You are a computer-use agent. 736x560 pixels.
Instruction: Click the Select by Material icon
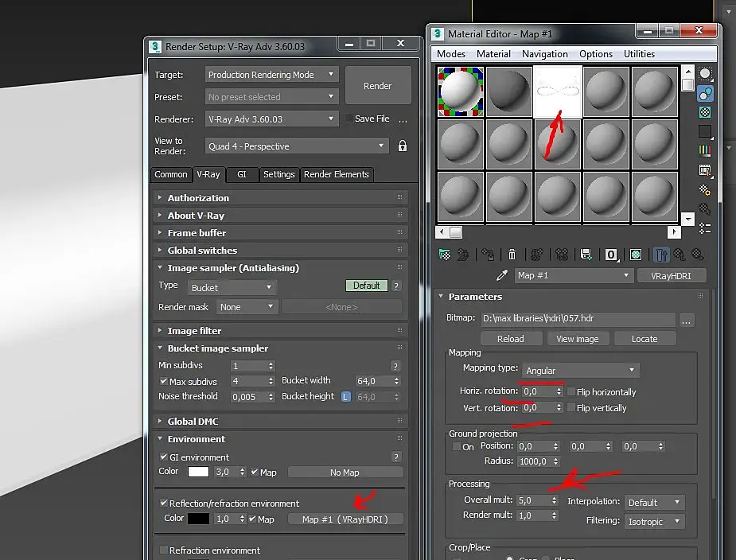(705, 208)
